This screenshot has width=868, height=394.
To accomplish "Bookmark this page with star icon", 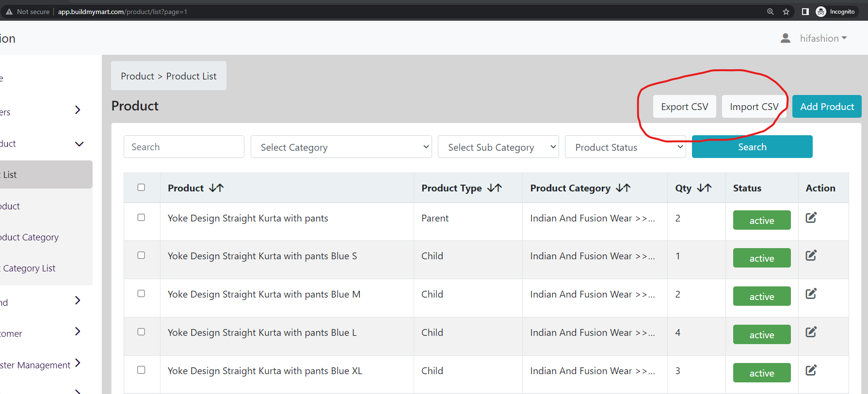I will pyautogui.click(x=786, y=12).
